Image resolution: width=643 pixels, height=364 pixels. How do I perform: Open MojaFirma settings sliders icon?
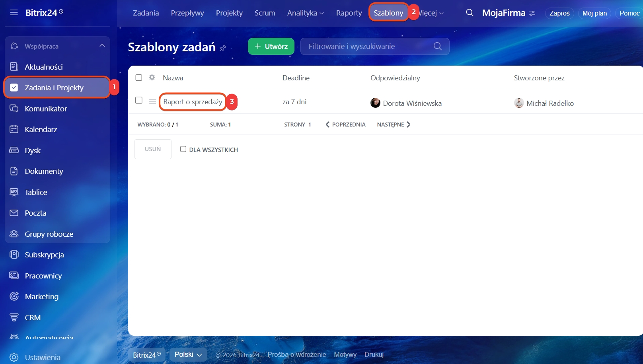tap(532, 13)
